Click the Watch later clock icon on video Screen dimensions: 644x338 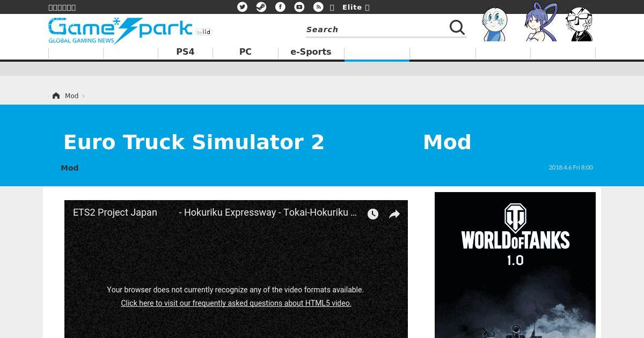click(x=373, y=214)
